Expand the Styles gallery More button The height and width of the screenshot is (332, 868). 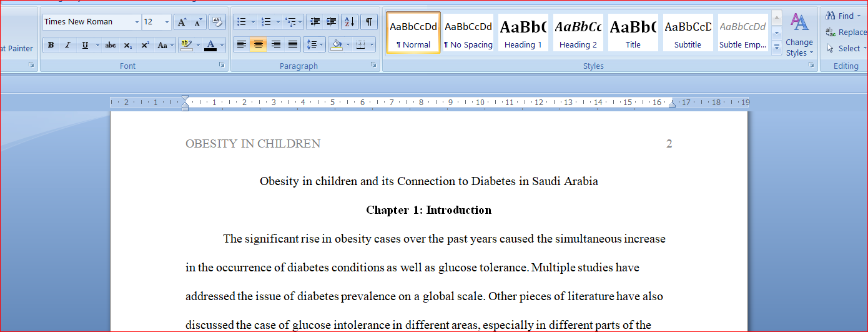tap(777, 48)
